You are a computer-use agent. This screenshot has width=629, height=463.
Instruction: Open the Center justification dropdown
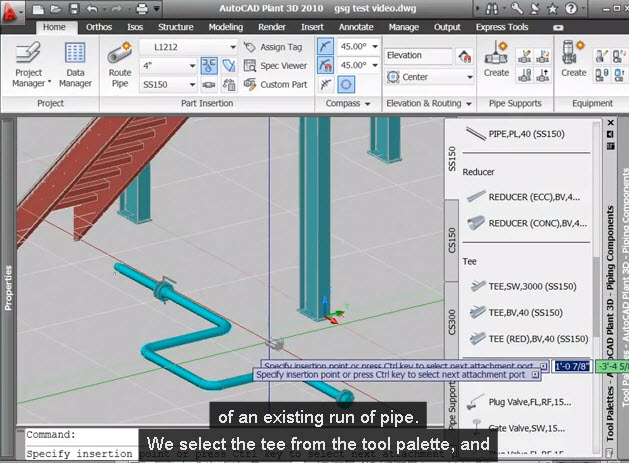pyautogui.click(x=470, y=77)
